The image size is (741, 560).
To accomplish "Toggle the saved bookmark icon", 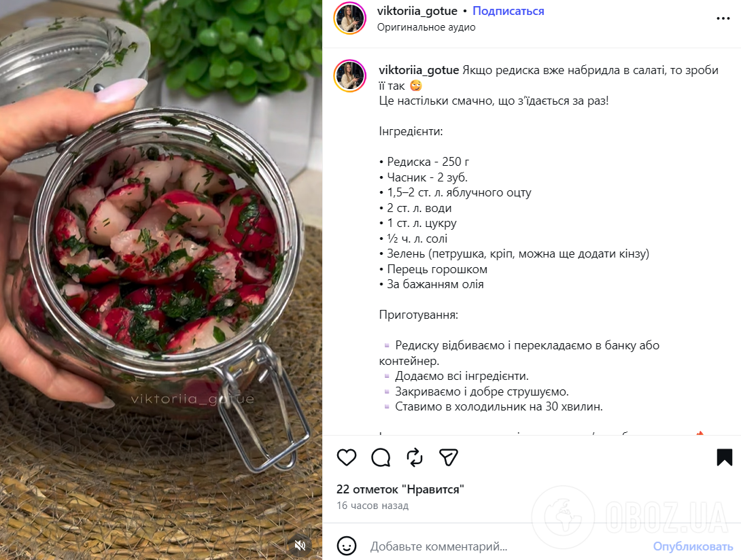I will pos(725,457).
